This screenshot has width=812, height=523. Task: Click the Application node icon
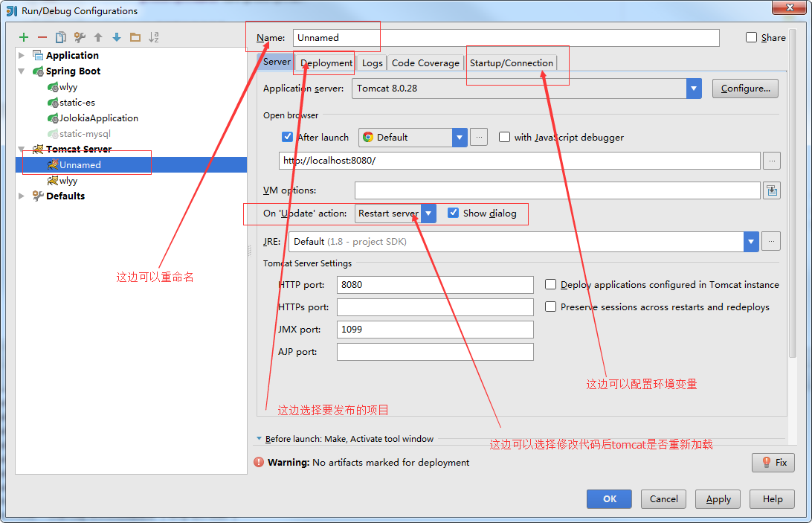point(38,56)
